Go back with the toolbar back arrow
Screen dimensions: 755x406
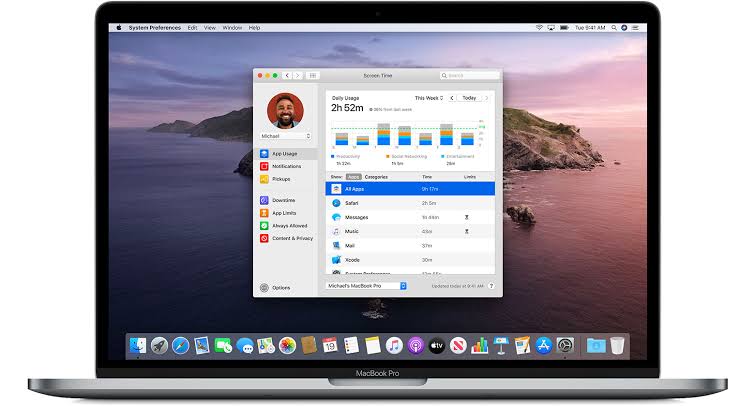click(287, 76)
